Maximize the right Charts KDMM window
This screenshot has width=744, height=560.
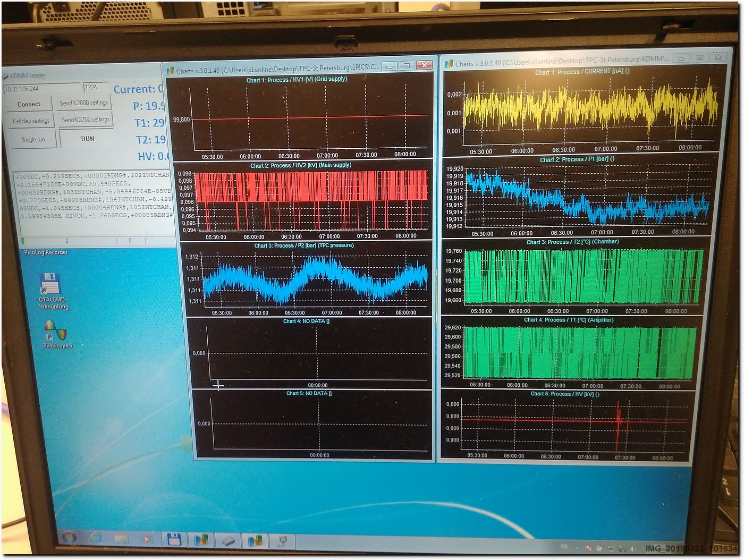(700, 57)
